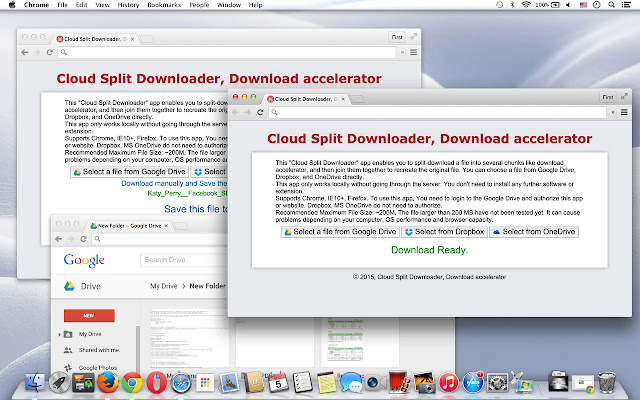
Task: Click the address bar in back top window
Action: tap(227, 52)
